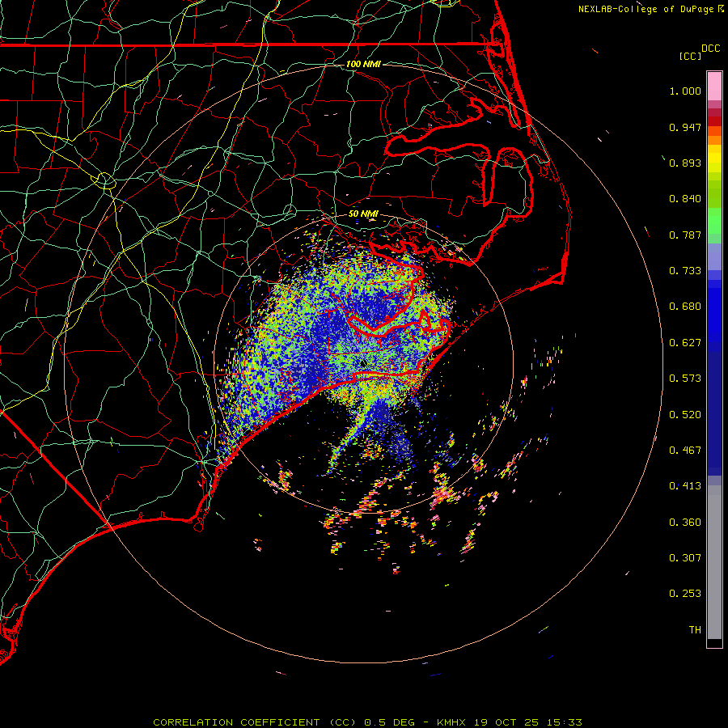728x728 pixels.
Task: Click the NEXLAB-College of DuPage label
Action: pos(645,9)
